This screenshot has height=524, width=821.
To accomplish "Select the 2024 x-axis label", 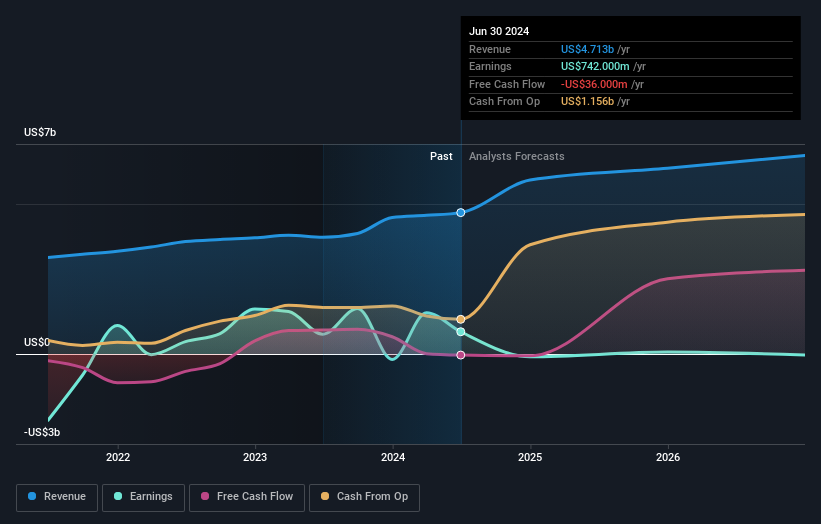I will point(393,457).
